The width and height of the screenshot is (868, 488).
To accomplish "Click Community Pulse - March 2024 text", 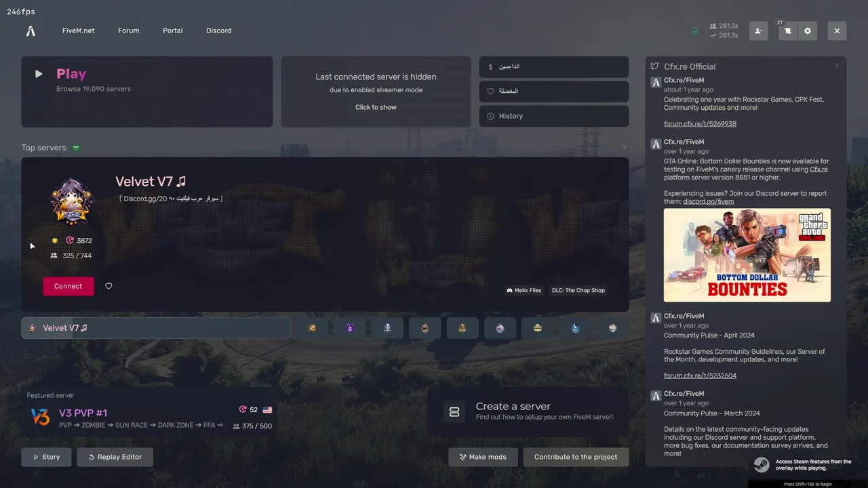I will pyautogui.click(x=711, y=413).
